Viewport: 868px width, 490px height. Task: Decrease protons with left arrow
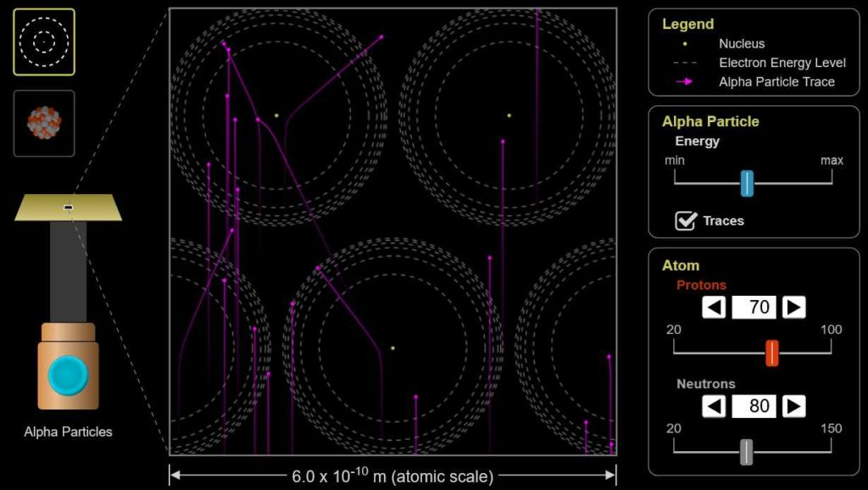(714, 307)
